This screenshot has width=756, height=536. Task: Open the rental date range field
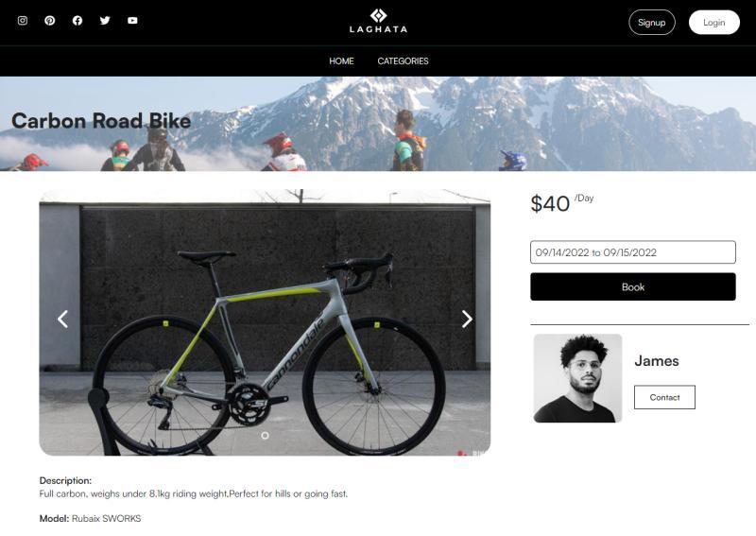tap(632, 252)
